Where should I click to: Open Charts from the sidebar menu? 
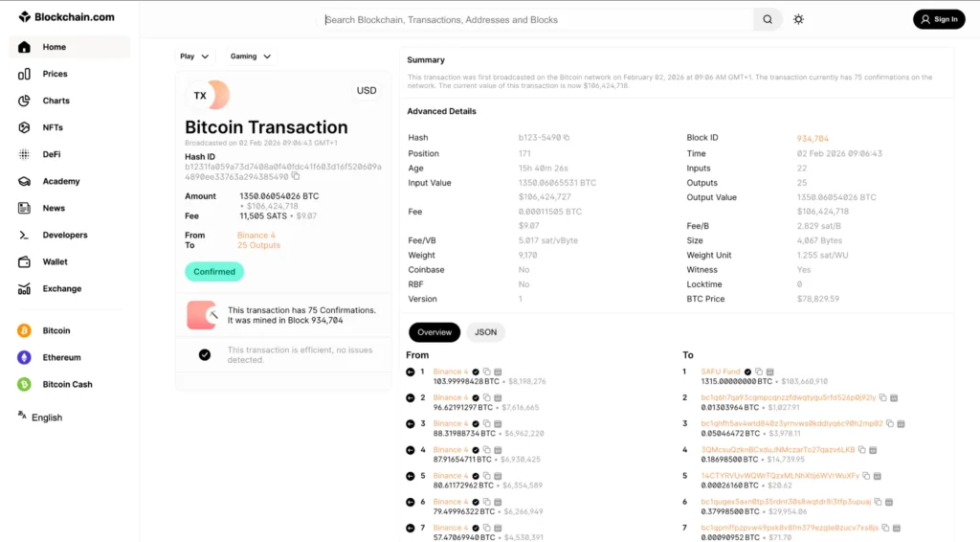pyautogui.click(x=56, y=101)
